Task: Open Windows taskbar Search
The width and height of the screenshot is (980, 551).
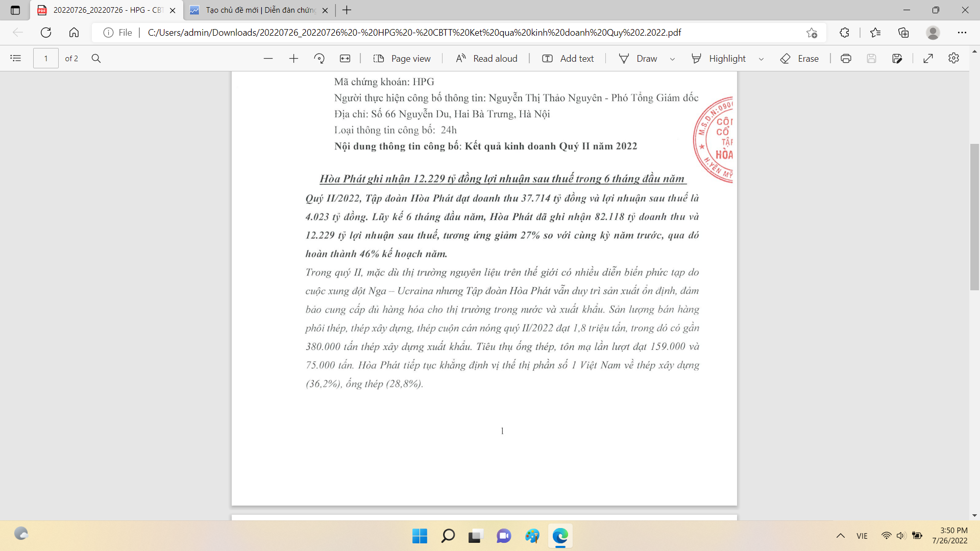Action: 448,536
